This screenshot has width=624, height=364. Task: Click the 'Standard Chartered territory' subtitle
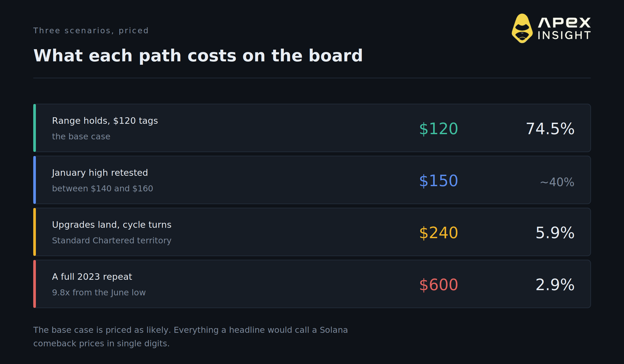(112, 240)
